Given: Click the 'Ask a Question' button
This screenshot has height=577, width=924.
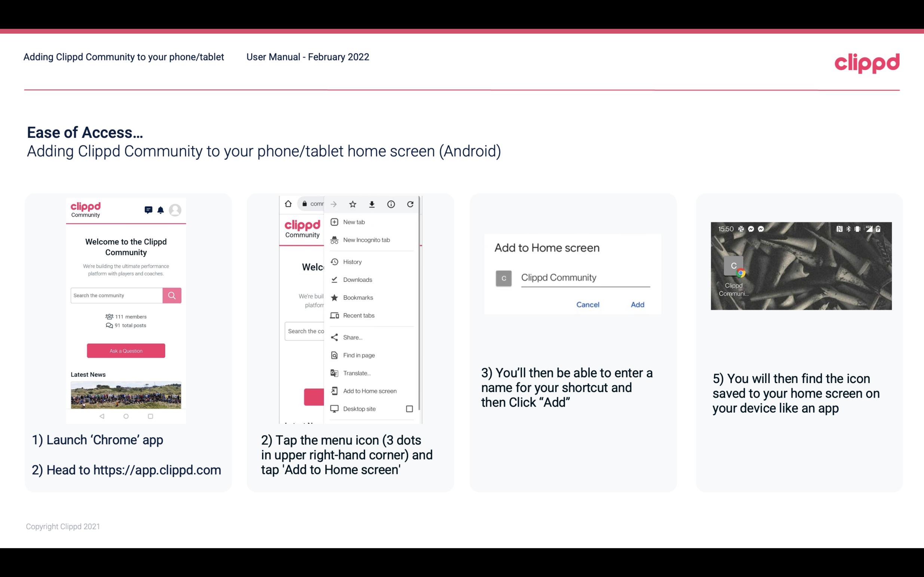Looking at the screenshot, I should (126, 350).
